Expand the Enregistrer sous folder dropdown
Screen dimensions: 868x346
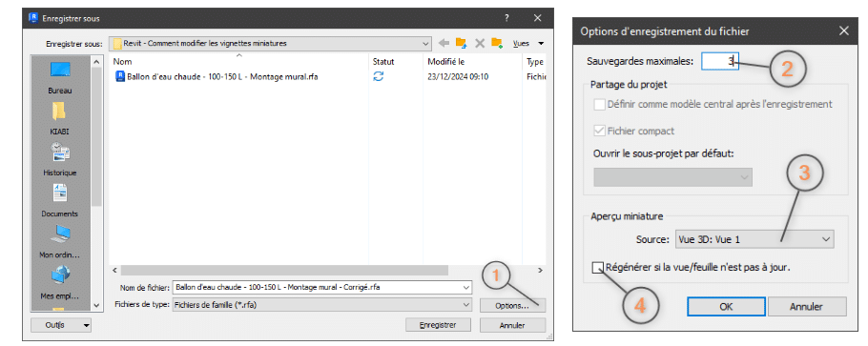point(425,43)
